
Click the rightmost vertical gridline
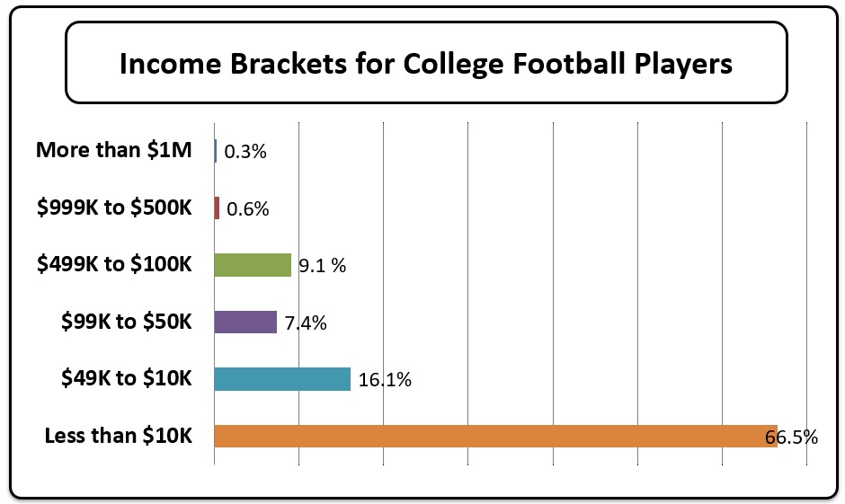click(806, 270)
